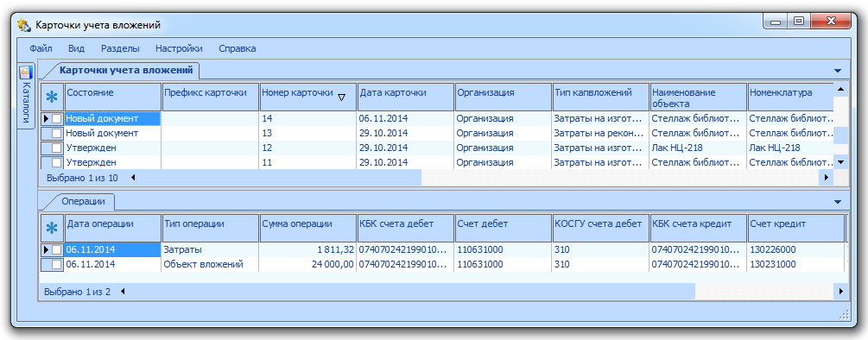This screenshot has height=340, width=868.
Task: Select the Утвержден cell of card 11
Action: point(113,162)
